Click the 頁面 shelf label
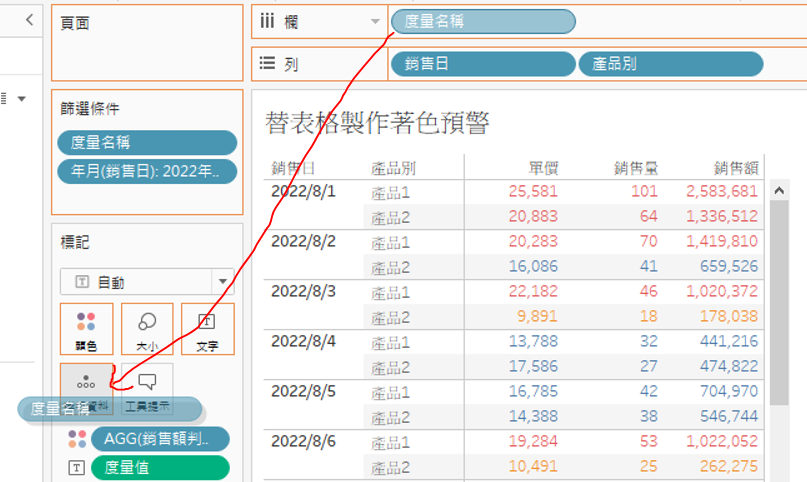807x482 pixels. tap(75, 23)
